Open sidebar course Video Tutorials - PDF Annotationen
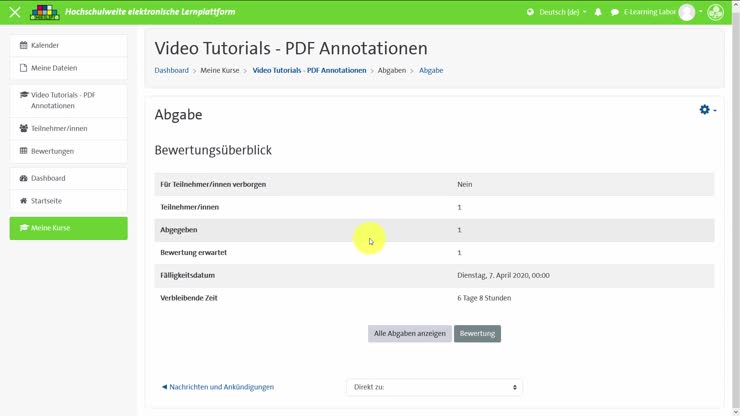The image size is (740, 416). 68,101
